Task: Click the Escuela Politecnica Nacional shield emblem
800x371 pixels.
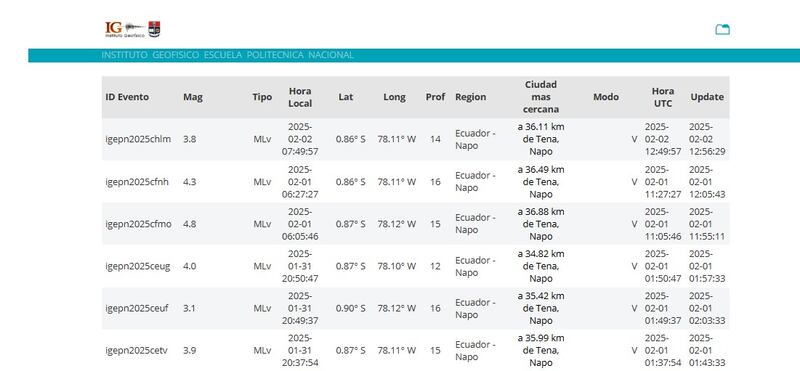Action: [x=154, y=29]
